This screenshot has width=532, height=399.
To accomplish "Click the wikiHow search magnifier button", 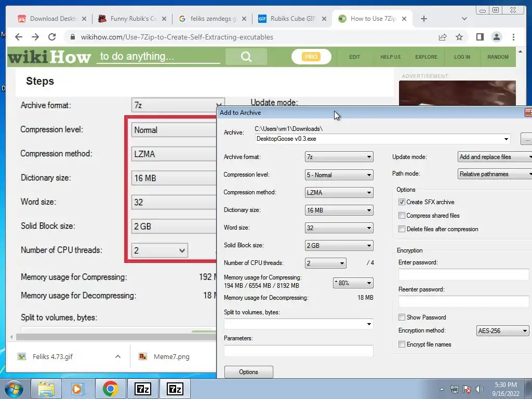I will pyautogui.click(x=246, y=56).
